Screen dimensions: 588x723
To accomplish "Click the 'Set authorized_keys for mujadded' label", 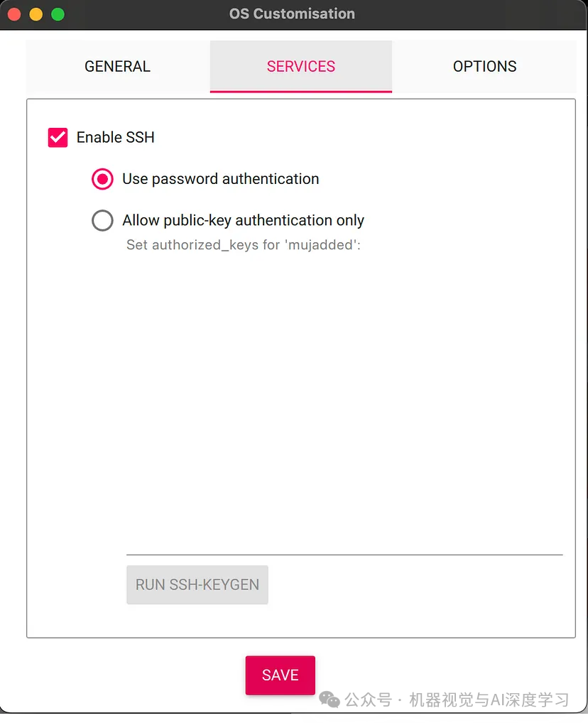I will click(x=244, y=245).
